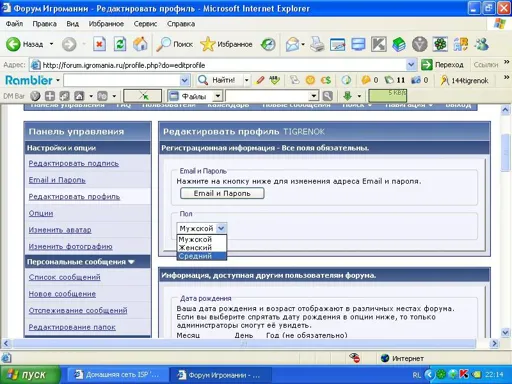Click the DM Bar house icon
512x384 pixels.
click(x=79, y=96)
